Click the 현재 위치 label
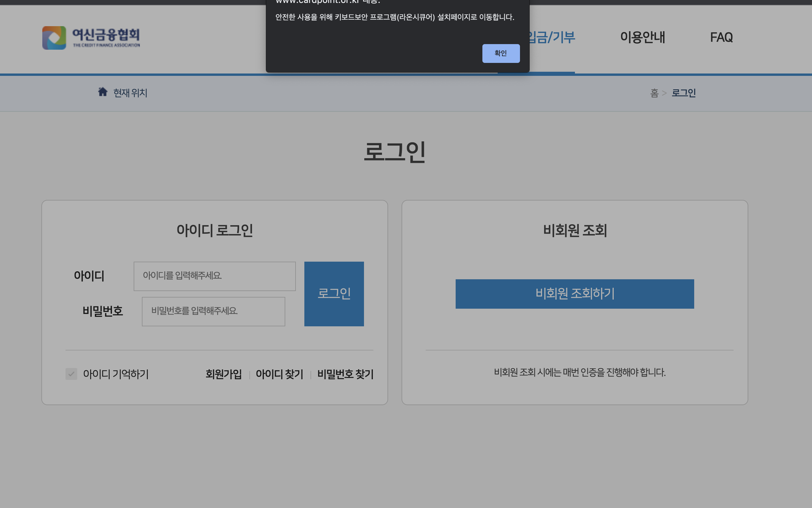 (x=130, y=93)
